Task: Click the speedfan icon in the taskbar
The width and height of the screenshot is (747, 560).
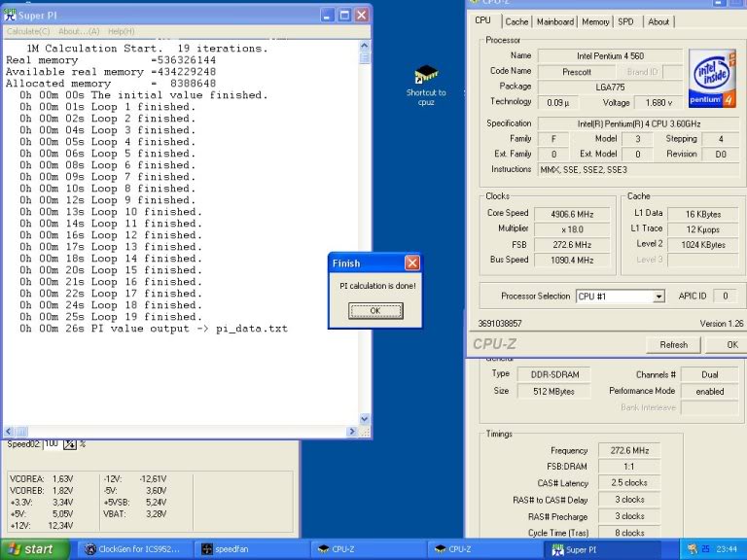Action: (207, 549)
